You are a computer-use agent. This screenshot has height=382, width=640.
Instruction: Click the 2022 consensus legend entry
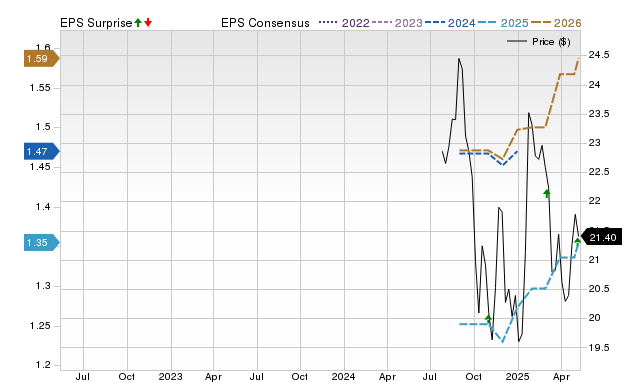click(x=344, y=23)
